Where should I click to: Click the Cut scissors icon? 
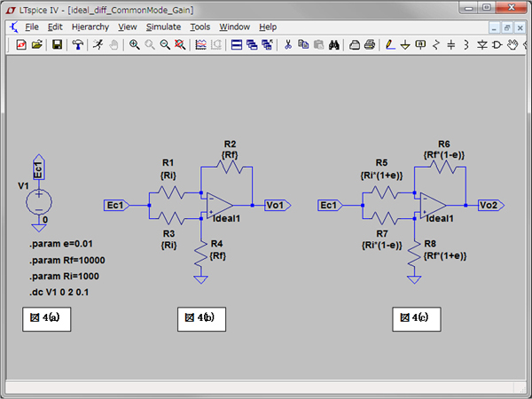(x=287, y=44)
